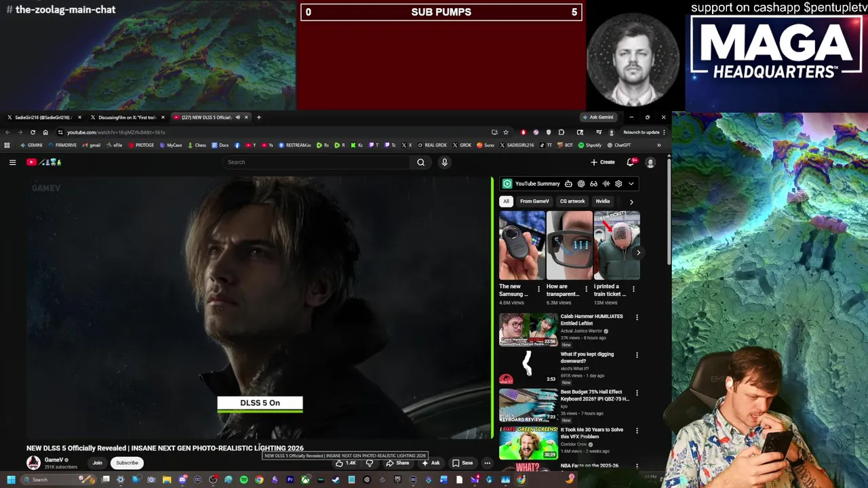Image resolution: width=868 pixels, height=488 pixels.
Task: Expand hidden bookmarks with double chevron
Action: click(660, 145)
